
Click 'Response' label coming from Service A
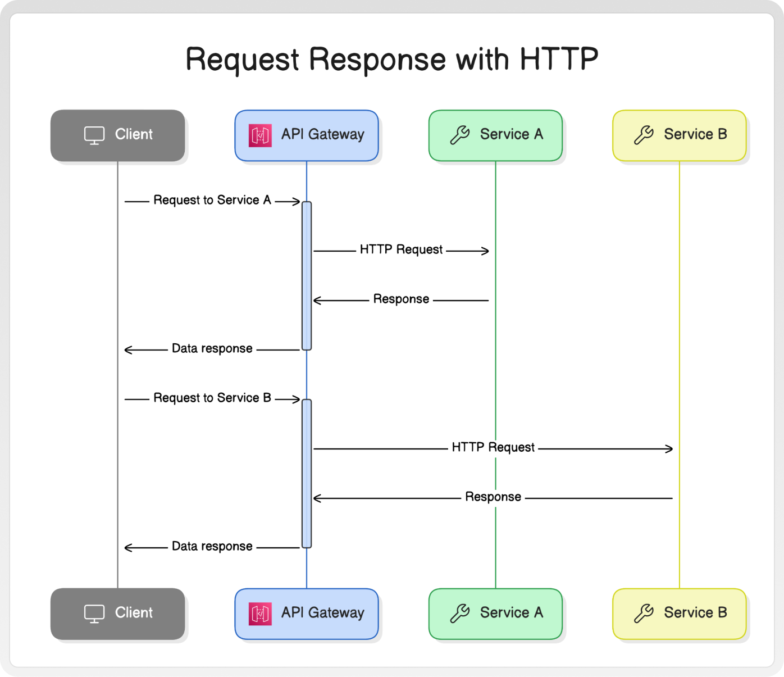401,299
